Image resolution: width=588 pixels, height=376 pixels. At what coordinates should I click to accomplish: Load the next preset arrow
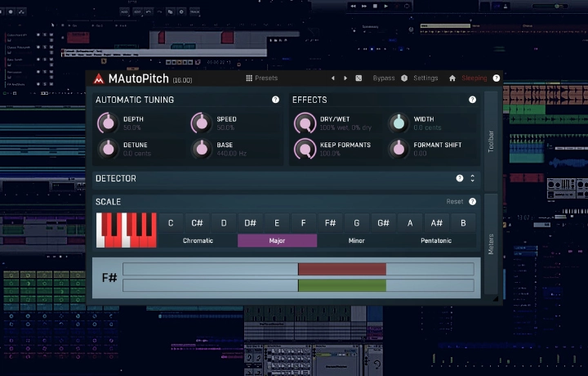tap(345, 78)
